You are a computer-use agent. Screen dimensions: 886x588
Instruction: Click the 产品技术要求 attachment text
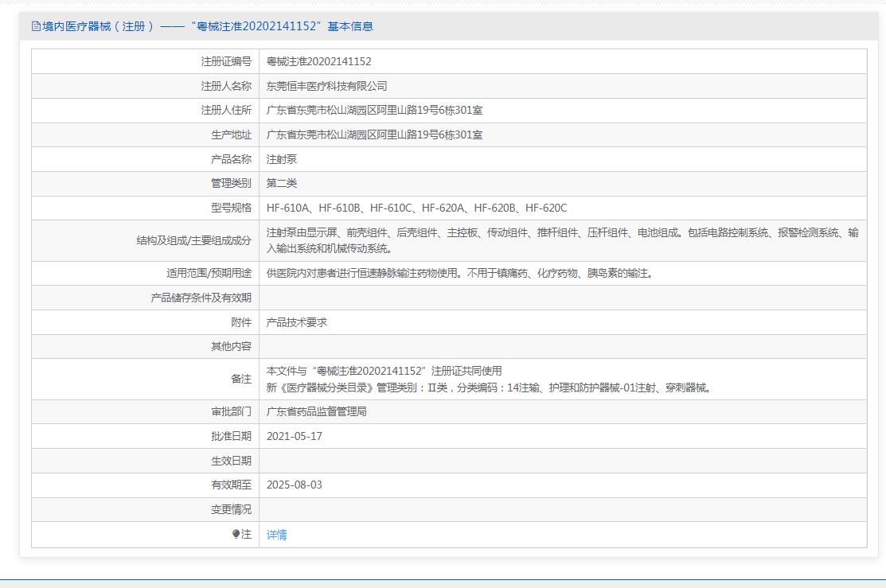(297, 322)
